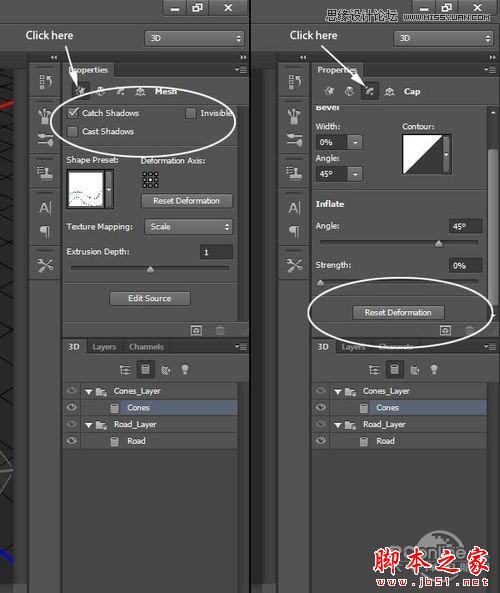Open the 3D workspace dropdown in right window
This screenshot has height=593, width=500.
443,38
